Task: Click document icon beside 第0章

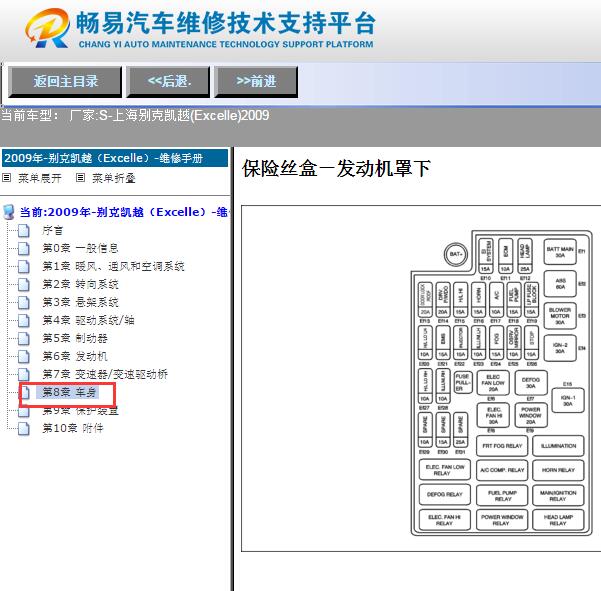Action: tap(24, 249)
